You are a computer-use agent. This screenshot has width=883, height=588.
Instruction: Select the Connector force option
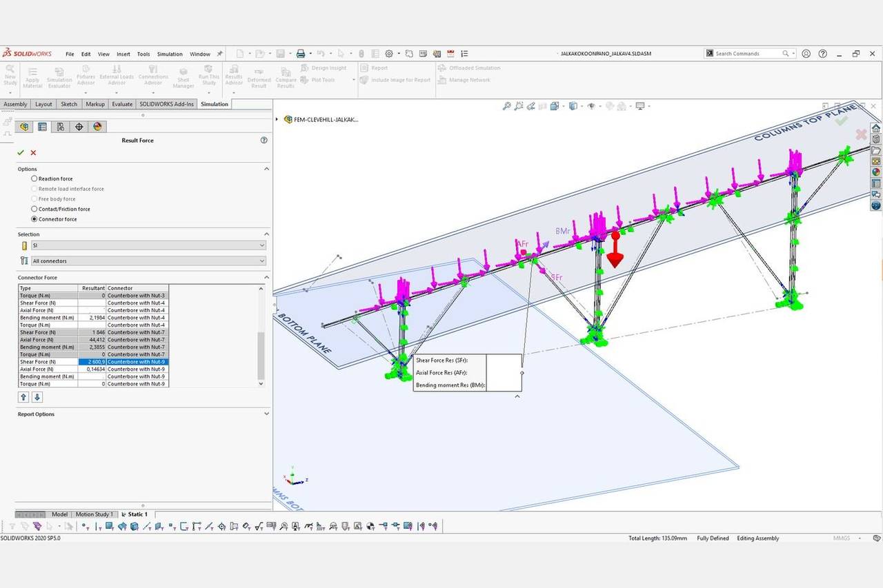[x=34, y=219]
